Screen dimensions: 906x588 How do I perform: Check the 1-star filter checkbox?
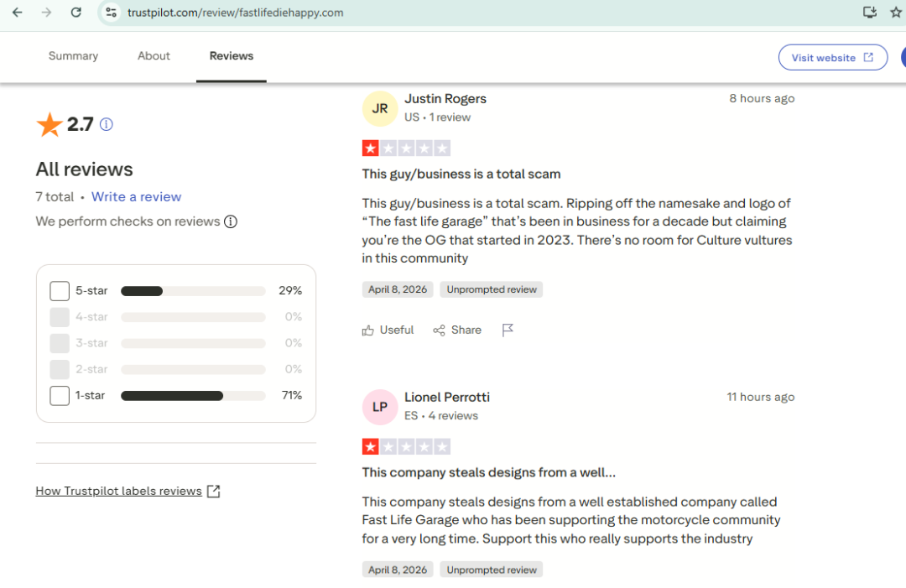[60, 396]
